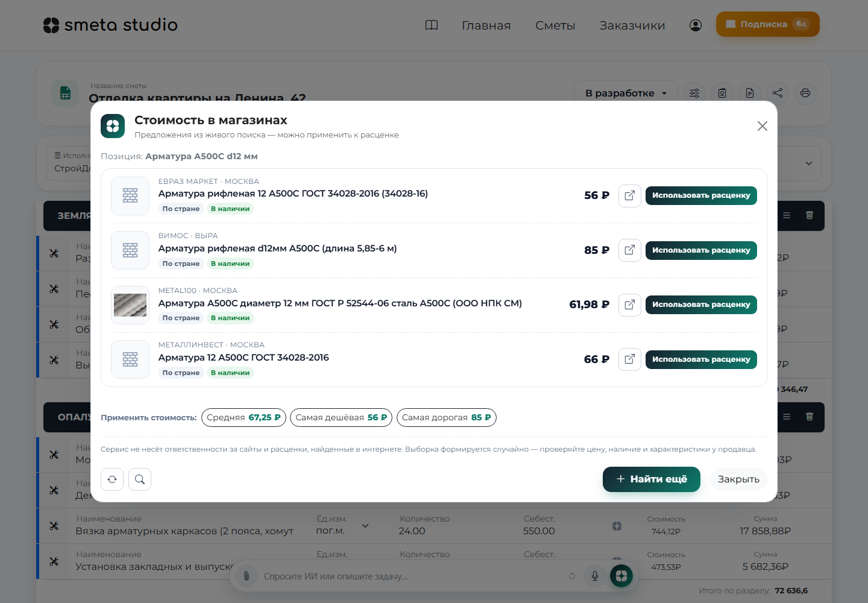Viewport: 868px width, 603px height.
Task: Open external link for Евраз Маркет offer
Action: tap(629, 195)
